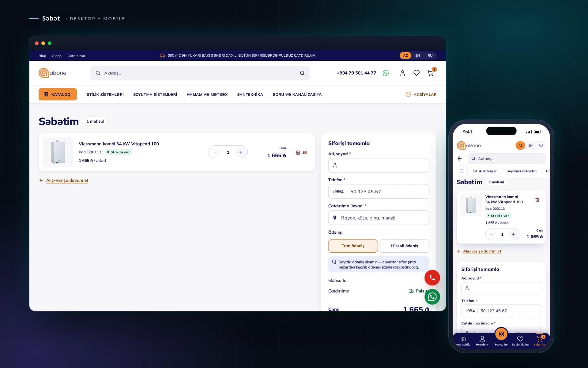Open Sevimlilərim in mobile bottom bar
This screenshot has width=588, height=368.
[x=520, y=341]
